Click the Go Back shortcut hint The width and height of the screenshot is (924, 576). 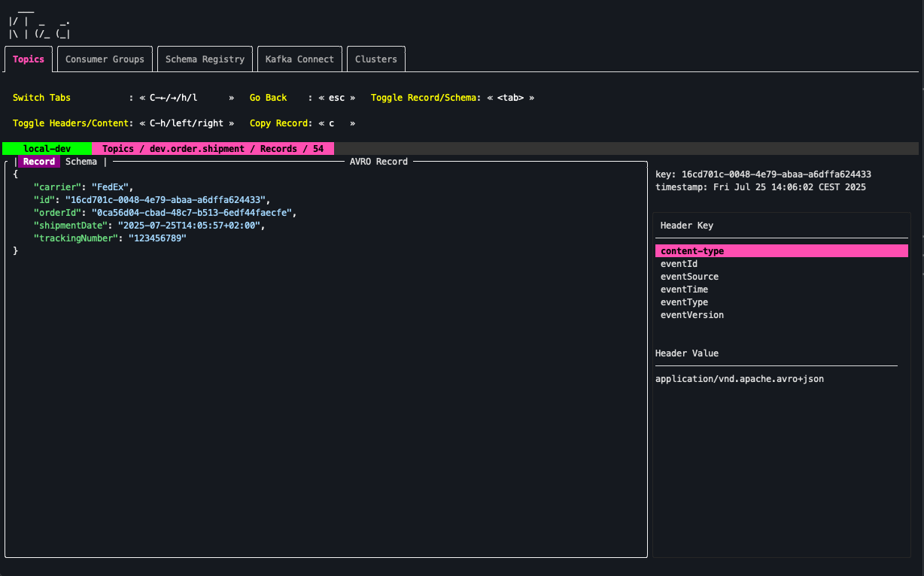[268, 97]
